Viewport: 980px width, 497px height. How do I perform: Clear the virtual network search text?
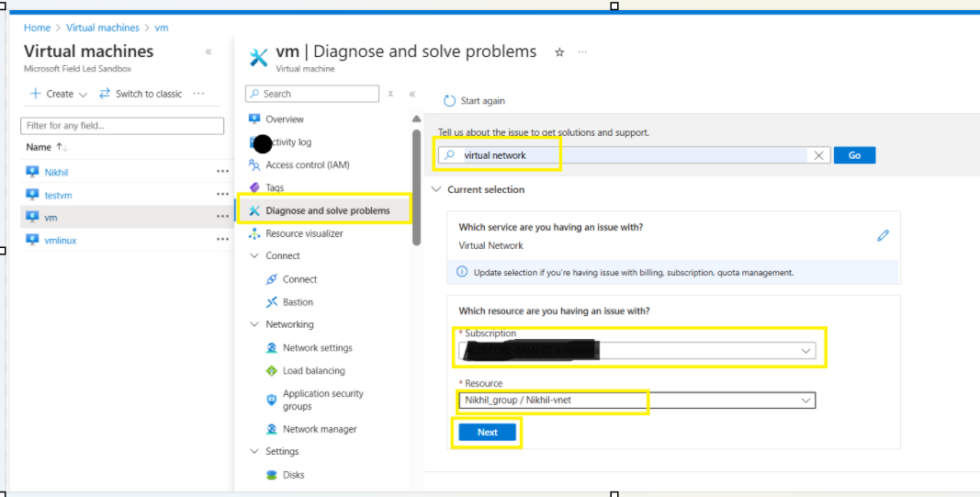[818, 155]
